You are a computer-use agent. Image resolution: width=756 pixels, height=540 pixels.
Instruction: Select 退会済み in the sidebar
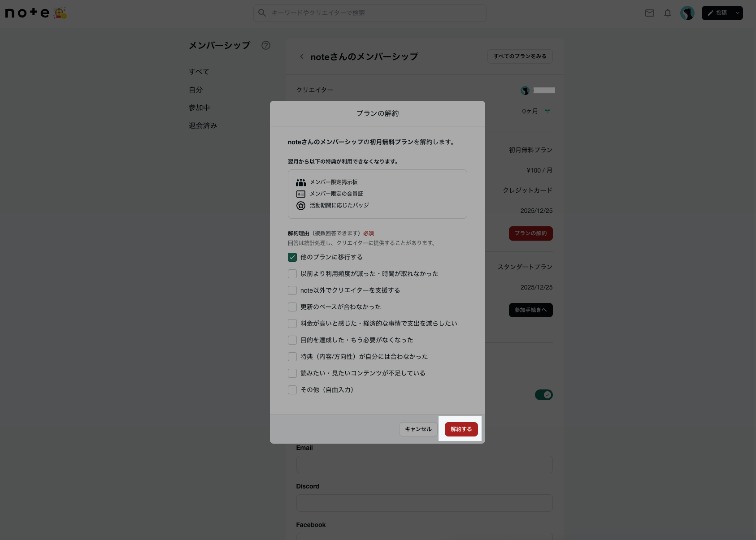tap(203, 125)
